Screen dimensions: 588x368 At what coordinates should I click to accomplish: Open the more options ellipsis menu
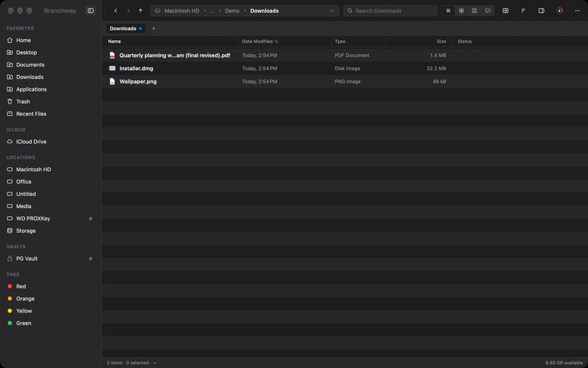[577, 11]
